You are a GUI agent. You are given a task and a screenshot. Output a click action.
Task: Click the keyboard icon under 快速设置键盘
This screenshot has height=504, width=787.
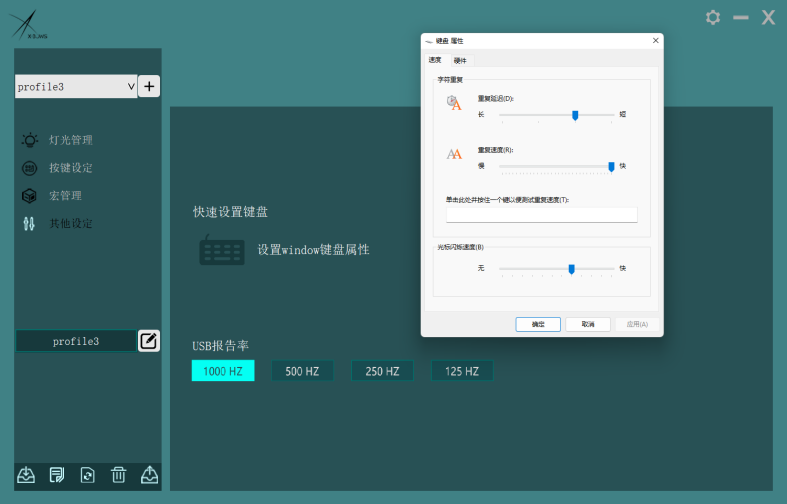click(x=222, y=250)
